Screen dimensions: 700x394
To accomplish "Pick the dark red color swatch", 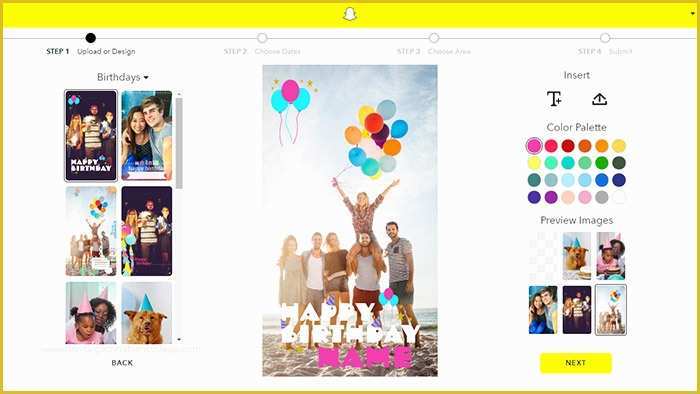I will click(x=568, y=145).
